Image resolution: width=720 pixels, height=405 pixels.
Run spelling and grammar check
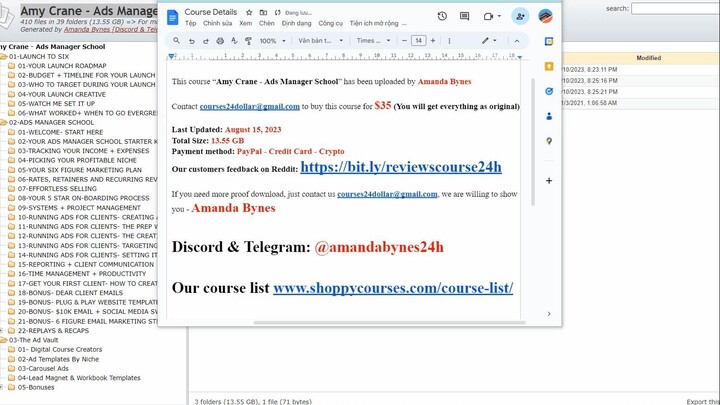point(234,41)
